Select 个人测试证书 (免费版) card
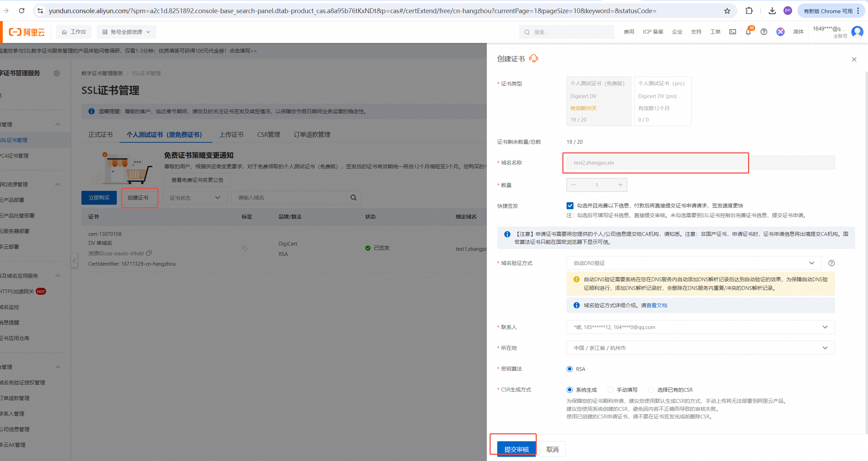The width and height of the screenshot is (868, 461). click(599, 101)
